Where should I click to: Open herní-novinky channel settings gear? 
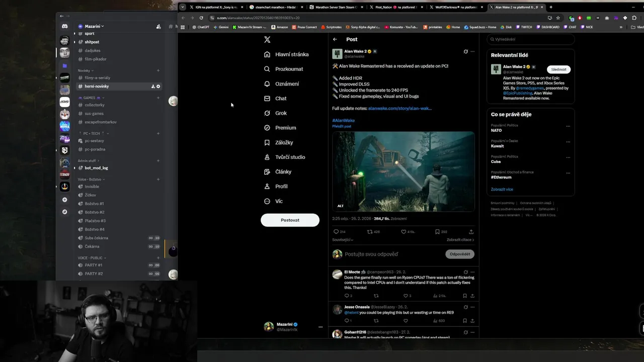158,86
